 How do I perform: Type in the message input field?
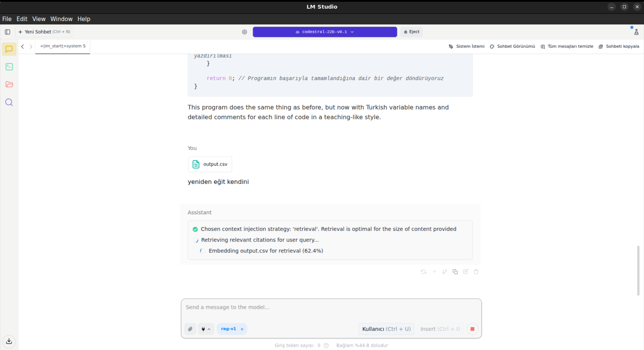pyautogui.click(x=331, y=307)
